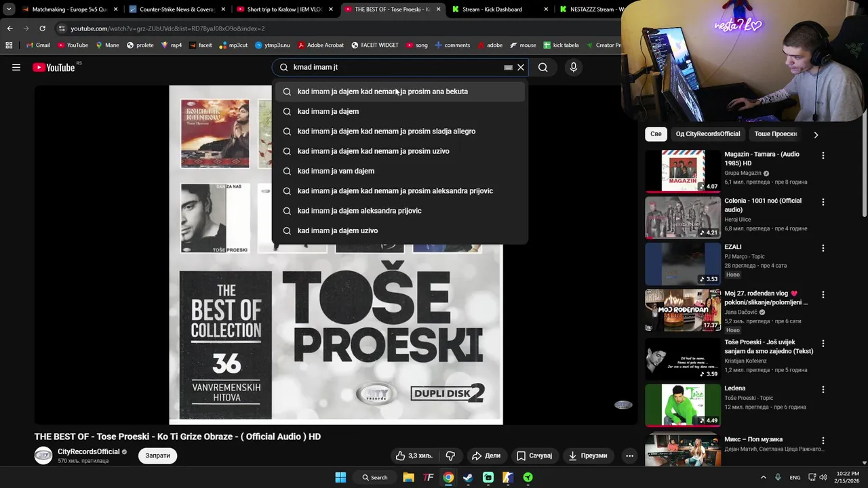The width and height of the screenshot is (868, 488).
Task: Open 'Magazin - Tamara' video thumbnail
Action: coord(683,171)
